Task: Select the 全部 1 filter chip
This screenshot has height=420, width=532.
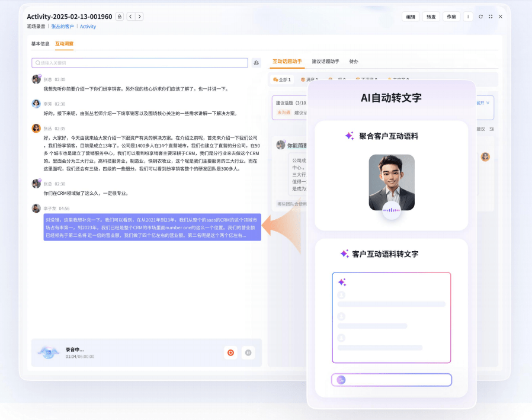Action: (282, 79)
